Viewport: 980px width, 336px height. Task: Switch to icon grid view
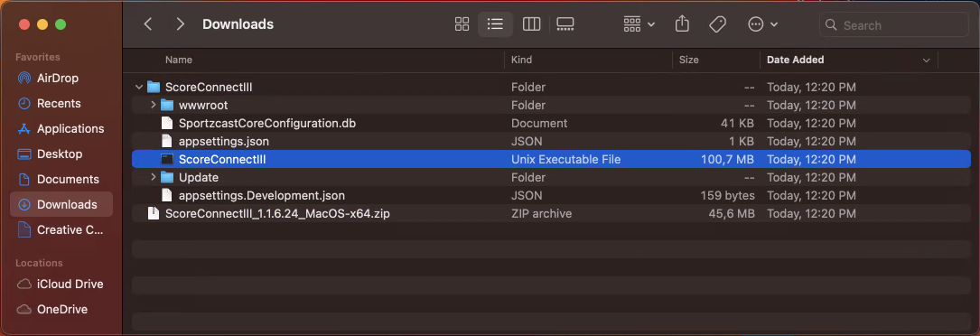click(462, 24)
